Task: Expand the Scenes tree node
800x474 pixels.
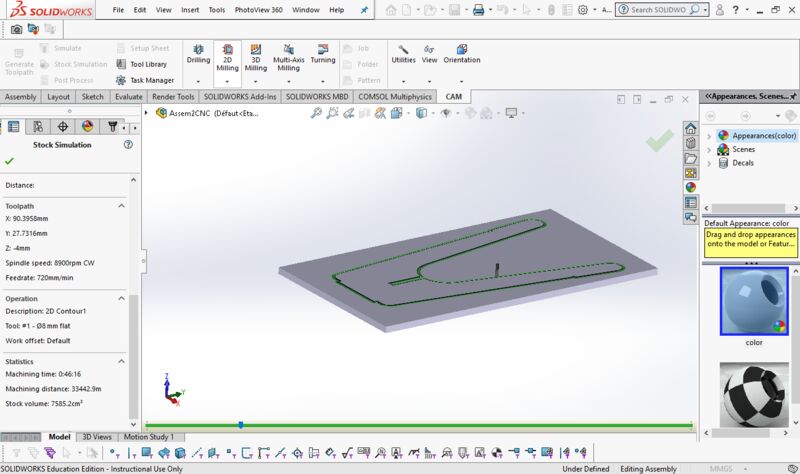Action: click(709, 150)
